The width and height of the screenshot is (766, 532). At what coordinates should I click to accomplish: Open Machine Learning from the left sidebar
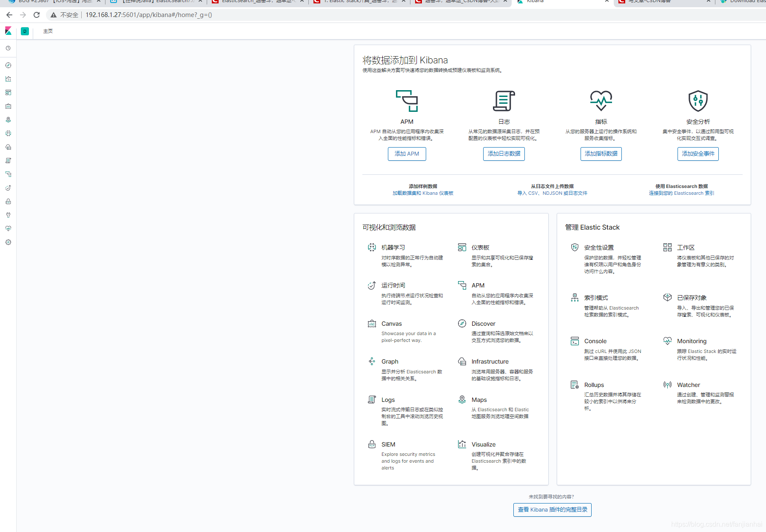click(8, 133)
